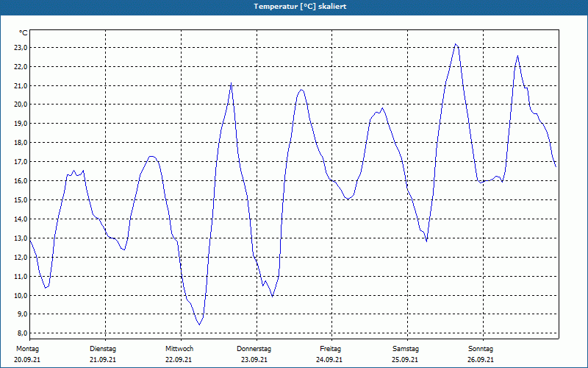The width and height of the screenshot is (588, 368).
Task: Click the 16,0 y-axis label
Action: (21, 181)
